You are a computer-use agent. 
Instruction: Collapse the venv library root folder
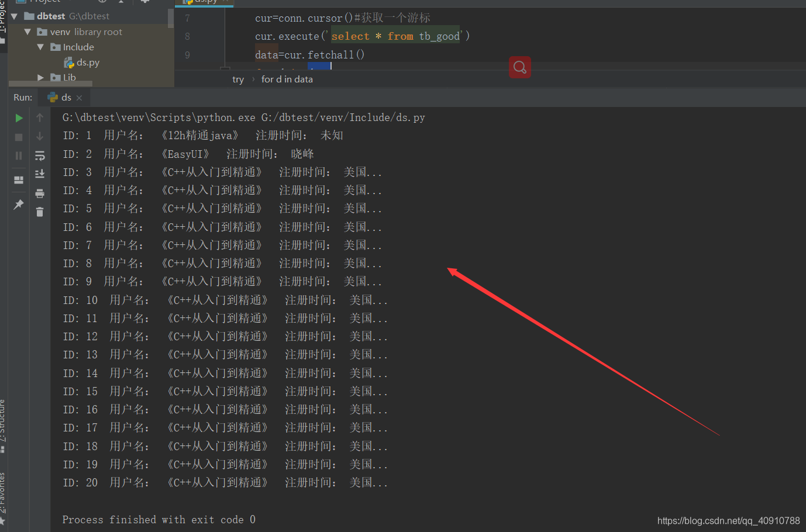click(x=27, y=32)
